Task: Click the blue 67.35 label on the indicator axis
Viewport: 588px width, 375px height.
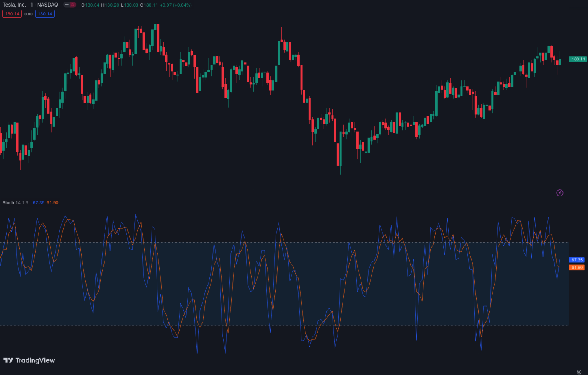Action: click(x=576, y=260)
